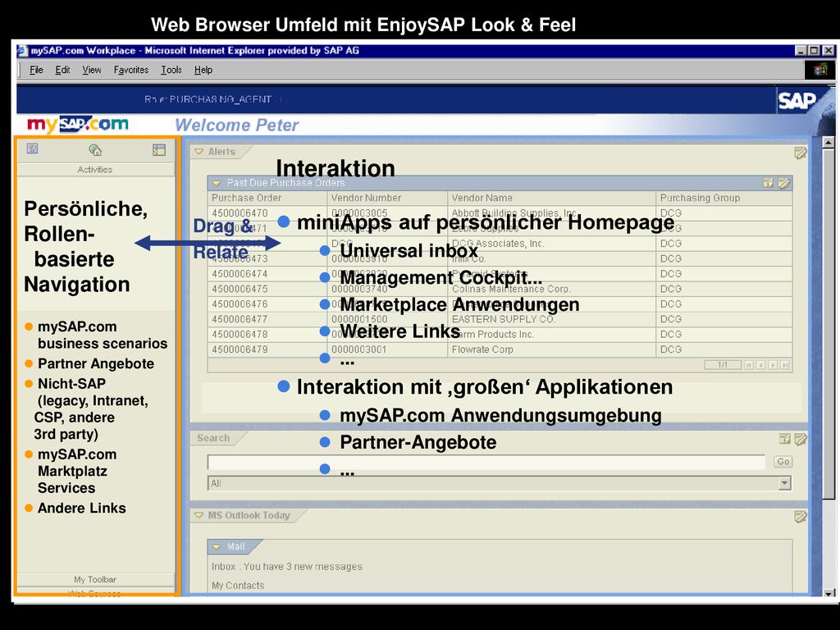Click DCG purchasing group in Flowrate Corp row

pyautogui.click(x=671, y=349)
